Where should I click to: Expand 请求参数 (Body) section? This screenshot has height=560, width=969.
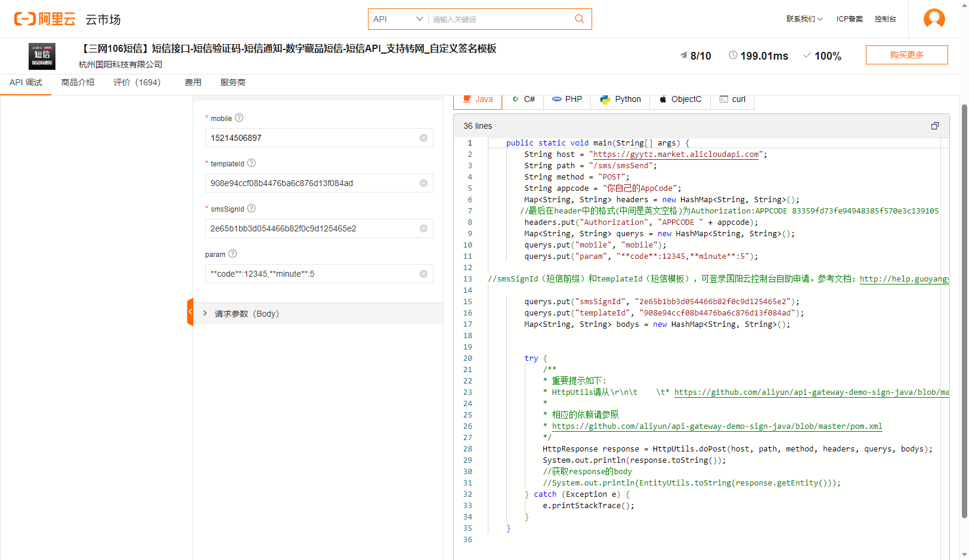[318, 314]
